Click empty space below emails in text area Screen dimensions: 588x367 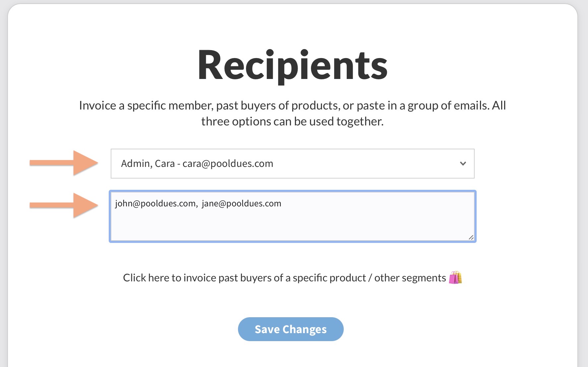(x=292, y=226)
